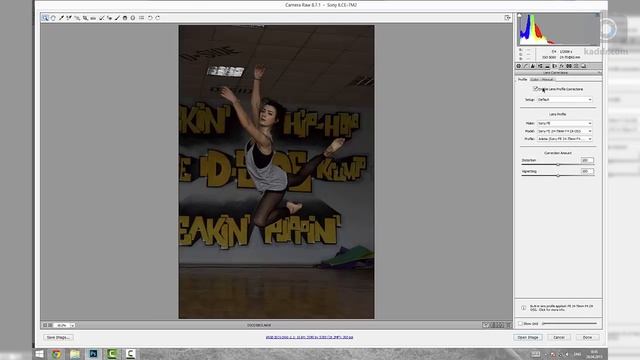Select the Hand tool
This screenshot has width=640, height=360.
(53, 18)
